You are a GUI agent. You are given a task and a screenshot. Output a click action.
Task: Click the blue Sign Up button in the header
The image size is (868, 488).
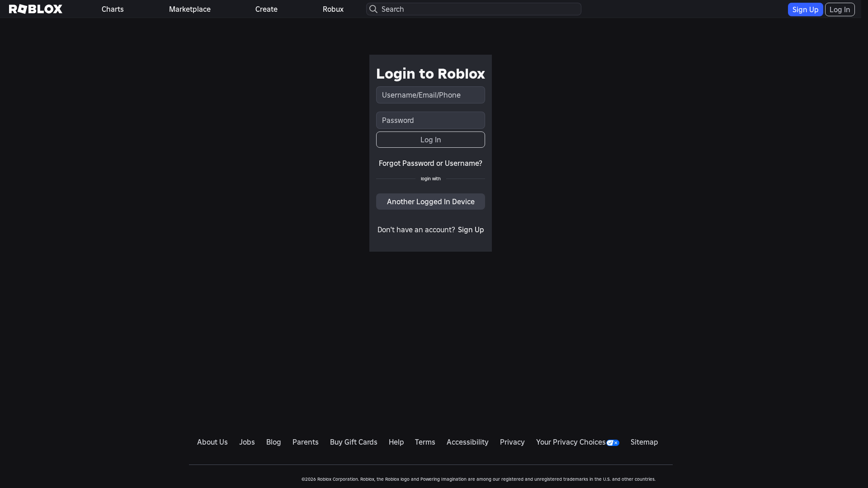click(x=805, y=9)
